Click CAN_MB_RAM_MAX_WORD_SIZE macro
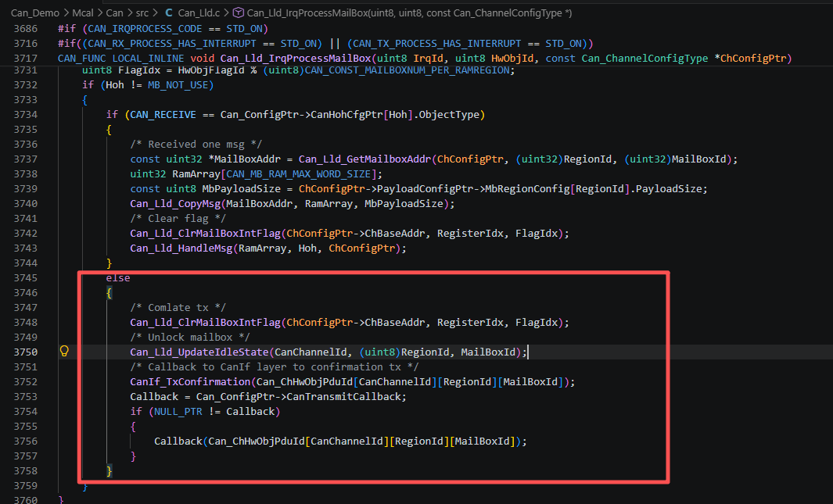Image resolution: width=833 pixels, height=504 pixels. 299,173
